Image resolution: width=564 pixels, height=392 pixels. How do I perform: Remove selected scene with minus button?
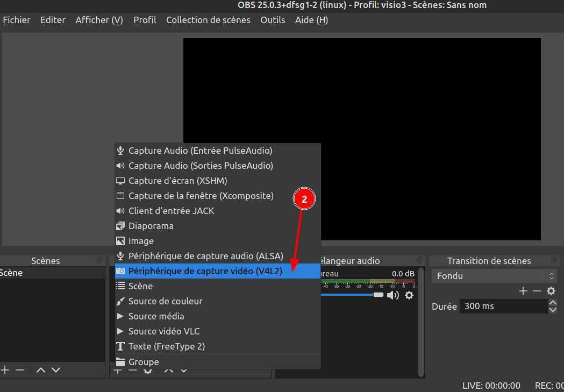[x=20, y=370]
